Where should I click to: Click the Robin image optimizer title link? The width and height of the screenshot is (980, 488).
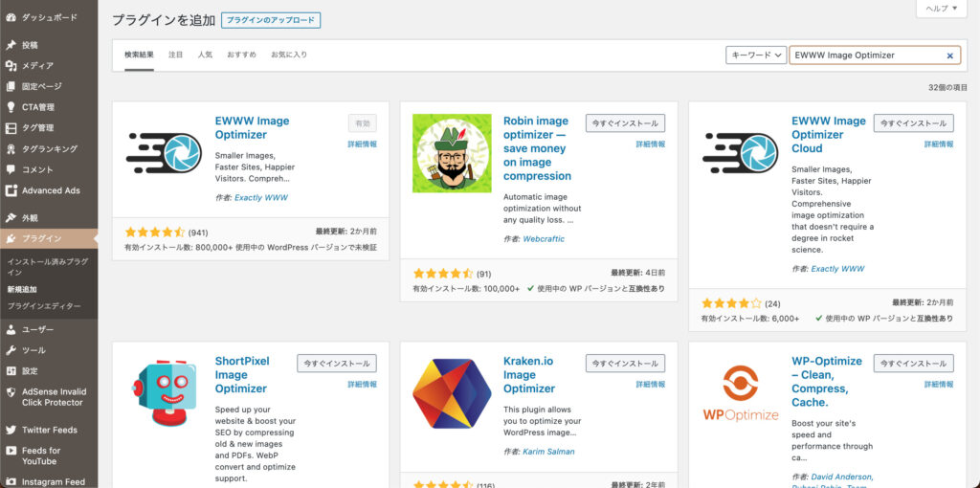[538, 148]
